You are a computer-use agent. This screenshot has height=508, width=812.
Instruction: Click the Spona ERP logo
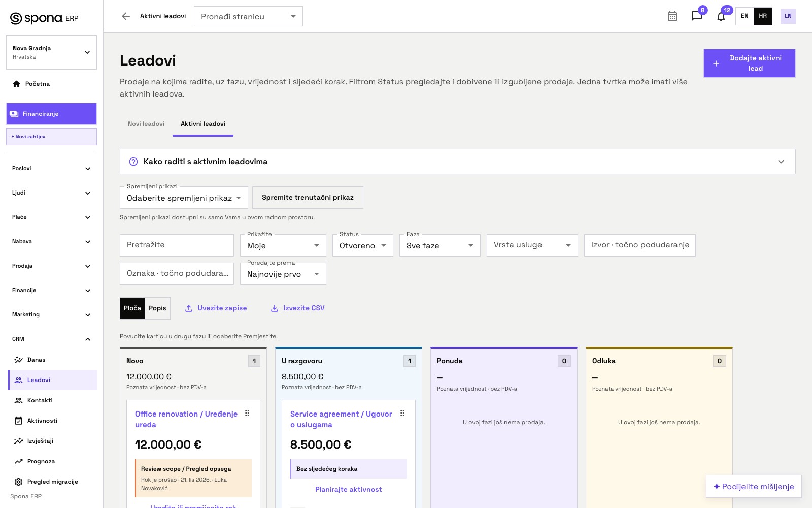(44, 18)
